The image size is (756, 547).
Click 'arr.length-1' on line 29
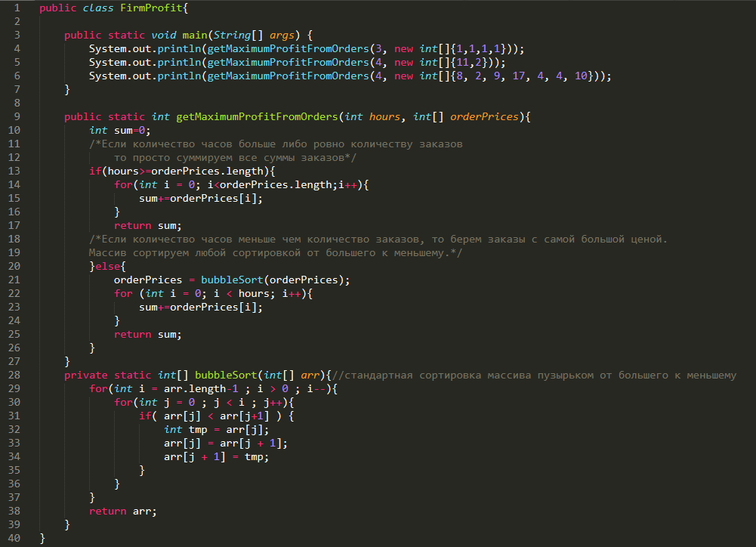[x=201, y=389]
